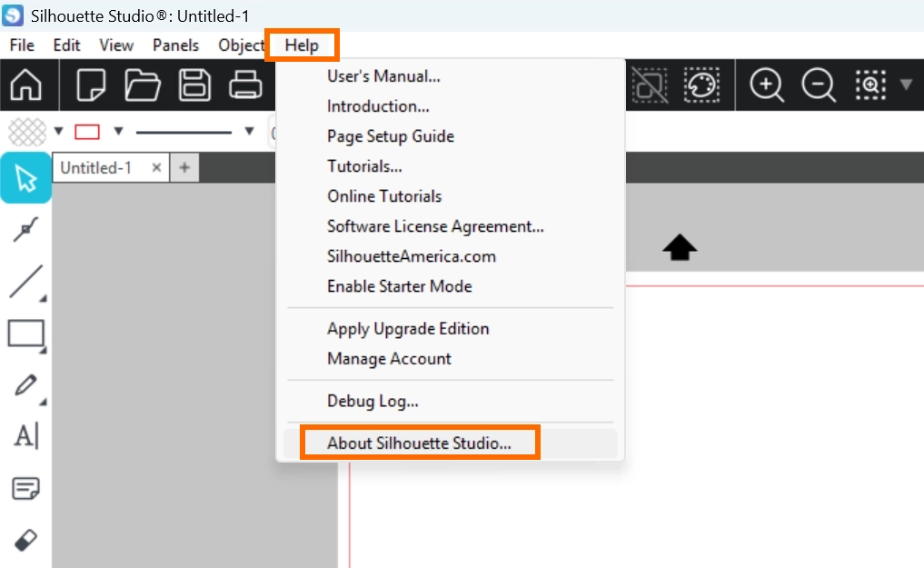Open a file using folder icon
The width and height of the screenshot is (924, 568).
[x=143, y=85]
